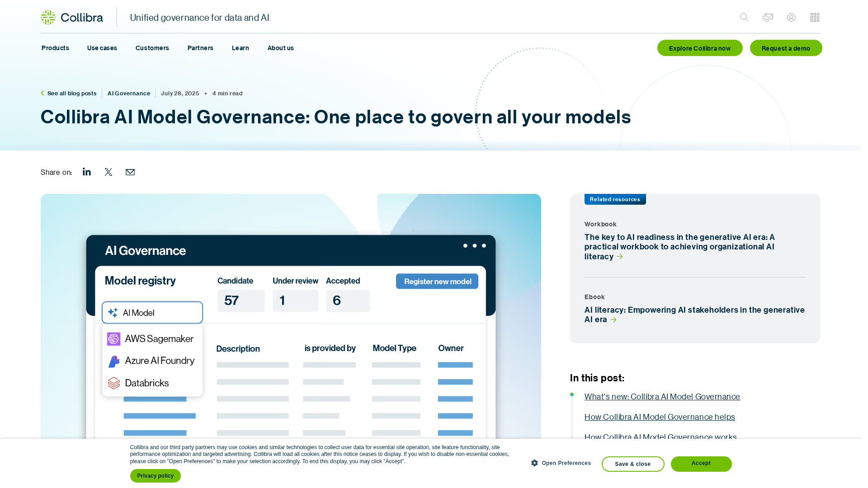Expand the Products menu

pos(55,48)
